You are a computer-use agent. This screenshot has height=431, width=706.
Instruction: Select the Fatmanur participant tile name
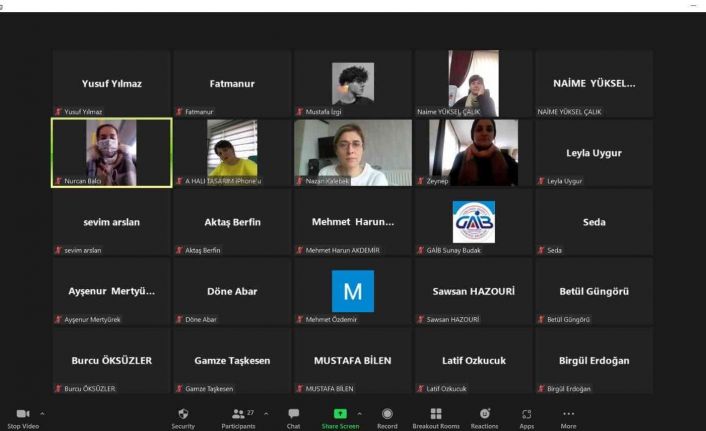[232, 83]
